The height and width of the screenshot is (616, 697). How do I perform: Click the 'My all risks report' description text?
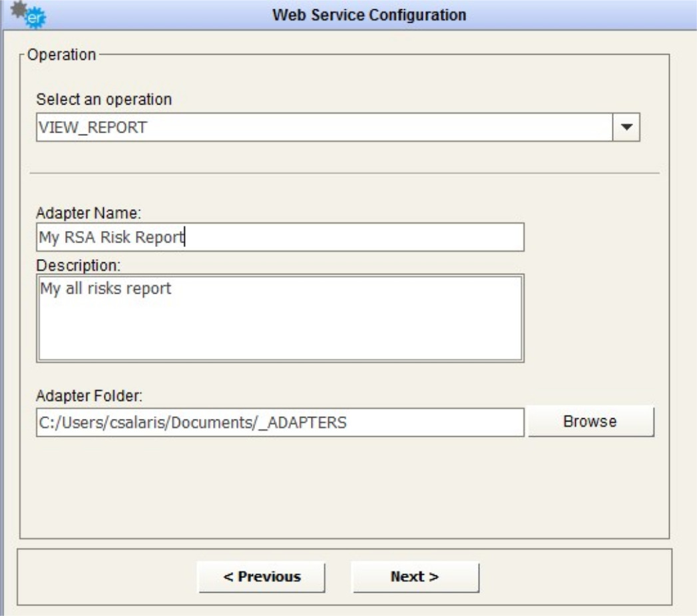pyautogui.click(x=107, y=290)
